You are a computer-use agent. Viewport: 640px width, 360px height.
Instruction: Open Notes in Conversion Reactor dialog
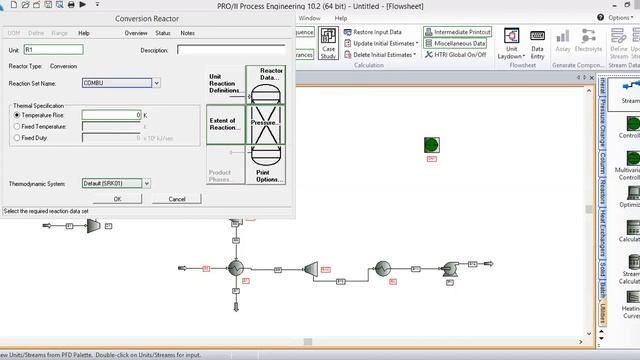click(187, 33)
